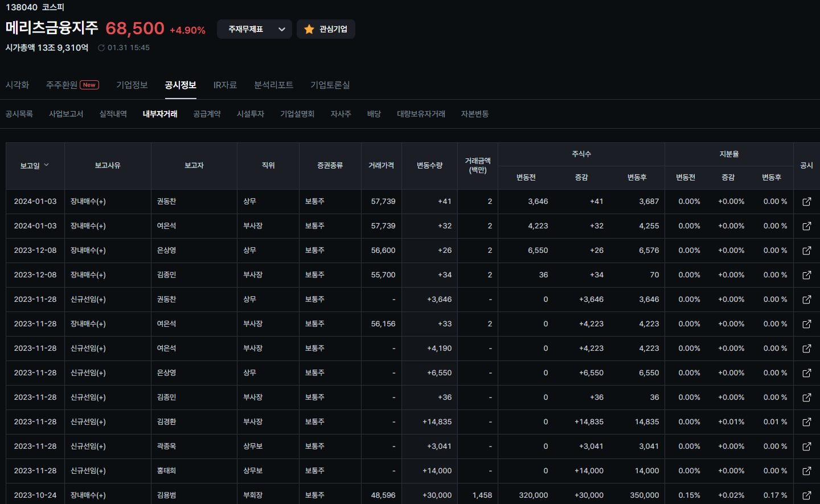820x504 pixels.
Task: Add to 관심기업 favorites
Action: pyautogui.click(x=326, y=29)
